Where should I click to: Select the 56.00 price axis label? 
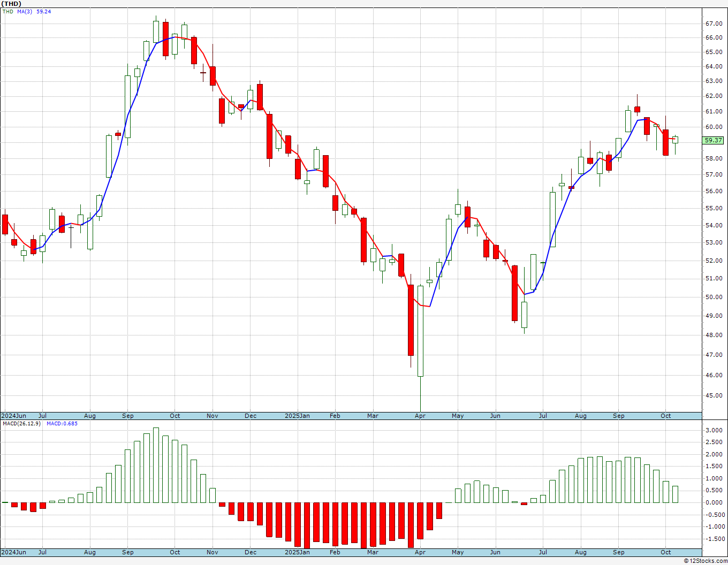[714, 191]
